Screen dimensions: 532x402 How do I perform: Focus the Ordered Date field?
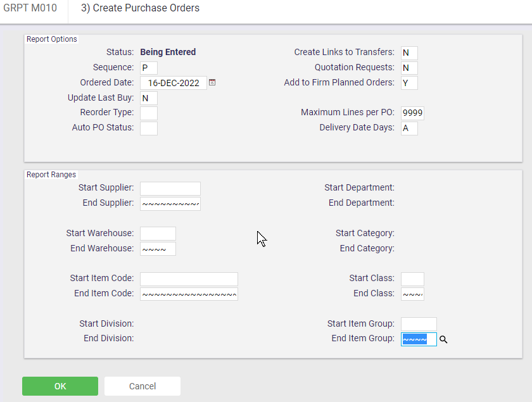pyautogui.click(x=174, y=83)
